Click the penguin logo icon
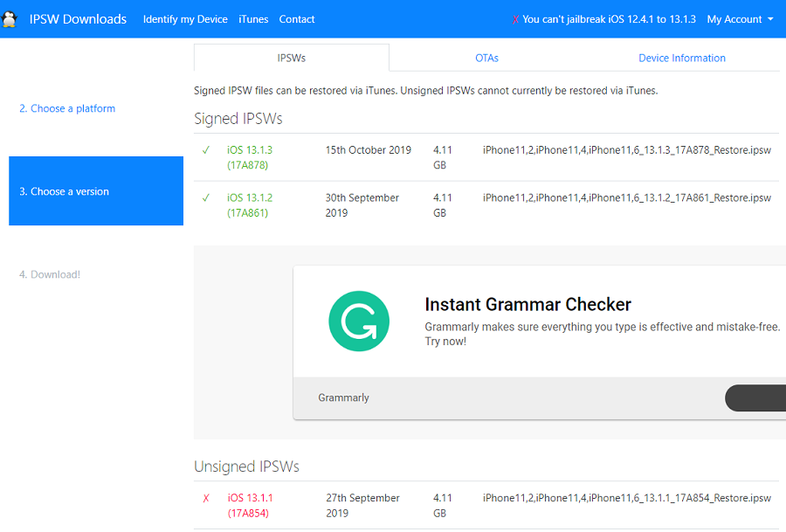 click(9, 19)
